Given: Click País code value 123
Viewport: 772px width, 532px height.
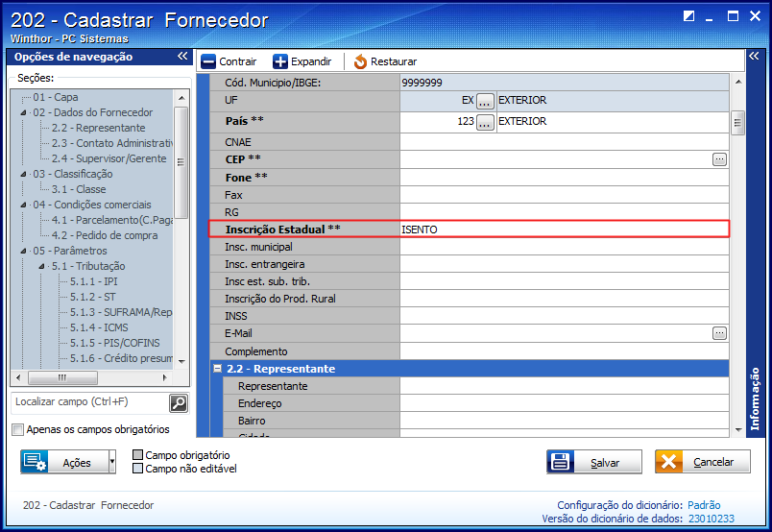Looking at the screenshot, I should (x=466, y=121).
